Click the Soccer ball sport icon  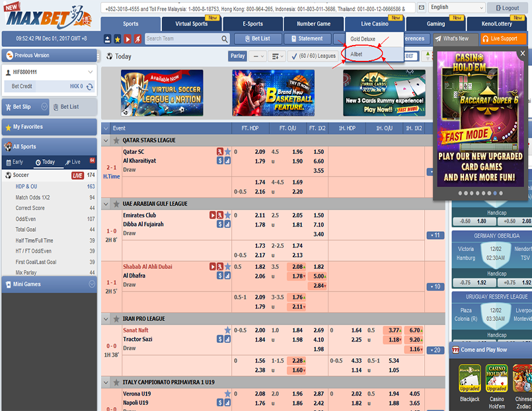(8, 175)
